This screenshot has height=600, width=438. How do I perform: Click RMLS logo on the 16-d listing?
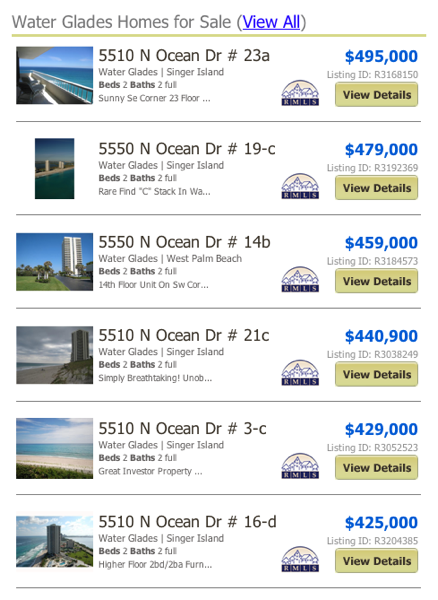coord(300,559)
